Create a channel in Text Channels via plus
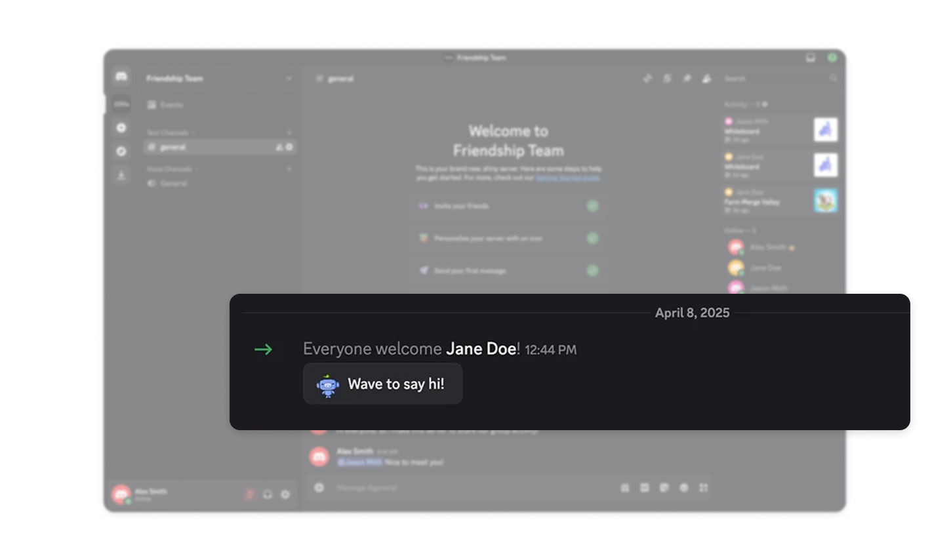951x560 pixels. pyautogui.click(x=289, y=132)
